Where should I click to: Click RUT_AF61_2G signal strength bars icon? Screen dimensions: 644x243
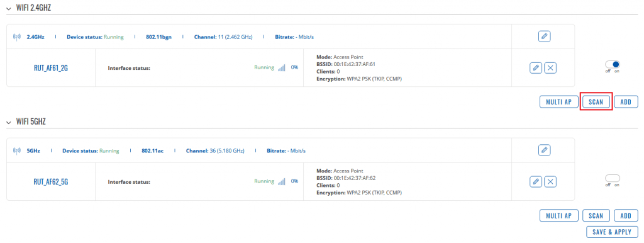coord(281,68)
